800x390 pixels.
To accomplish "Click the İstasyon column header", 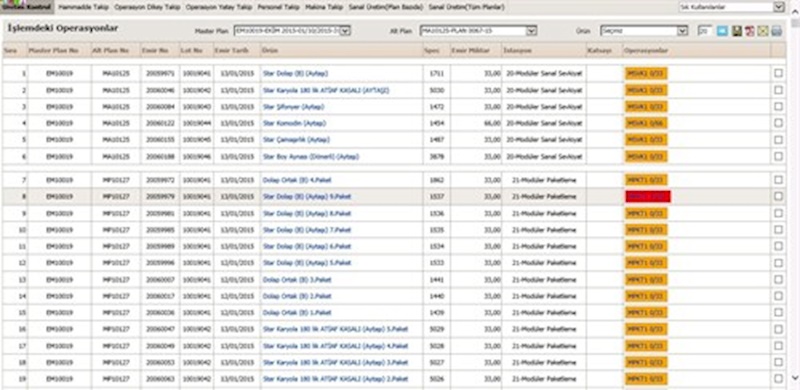I will pos(518,51).
